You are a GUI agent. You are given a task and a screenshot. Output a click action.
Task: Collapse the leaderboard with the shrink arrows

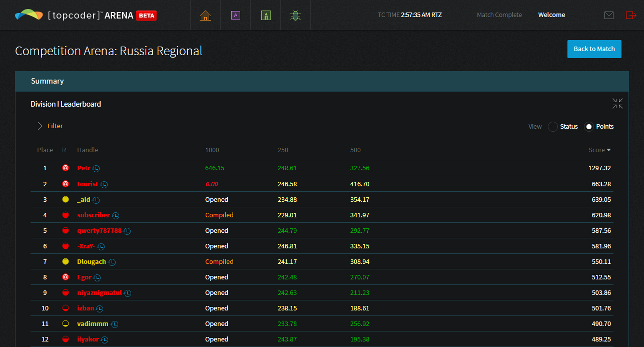point(617,104)
